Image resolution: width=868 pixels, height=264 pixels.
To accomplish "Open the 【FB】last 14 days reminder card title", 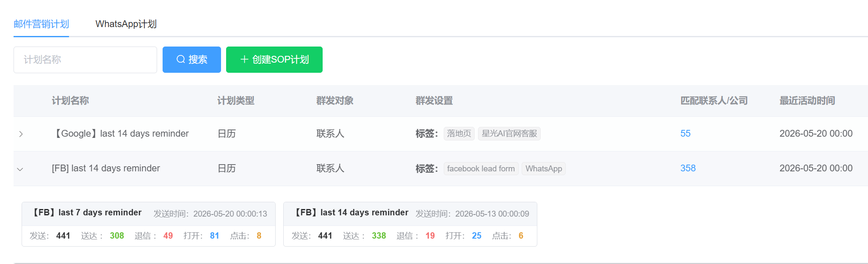I will (x=351, y=212).
